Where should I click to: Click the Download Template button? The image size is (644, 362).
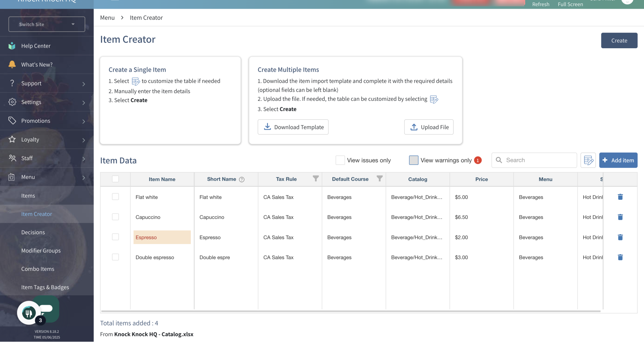(293, 127)
